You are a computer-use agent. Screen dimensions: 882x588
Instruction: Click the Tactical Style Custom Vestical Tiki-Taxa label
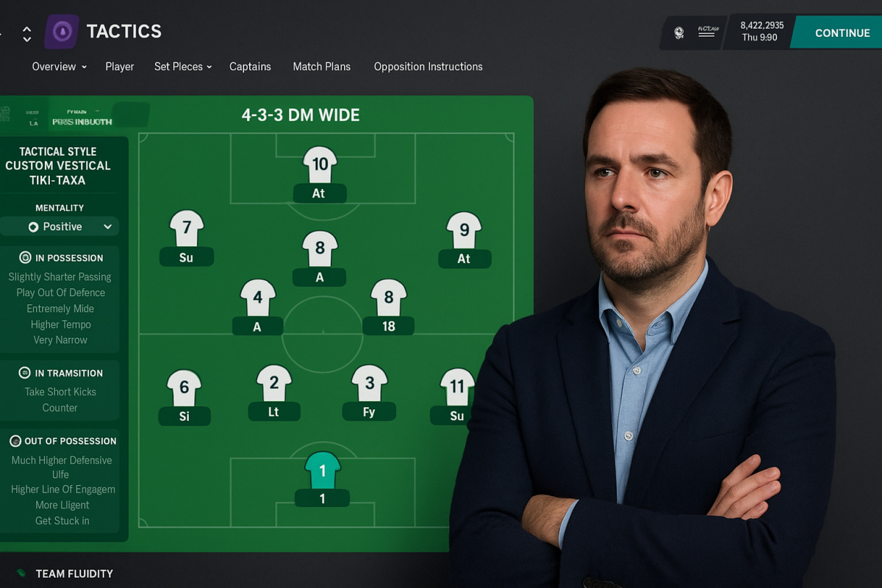pyautogui.click(x=58, y=165)
